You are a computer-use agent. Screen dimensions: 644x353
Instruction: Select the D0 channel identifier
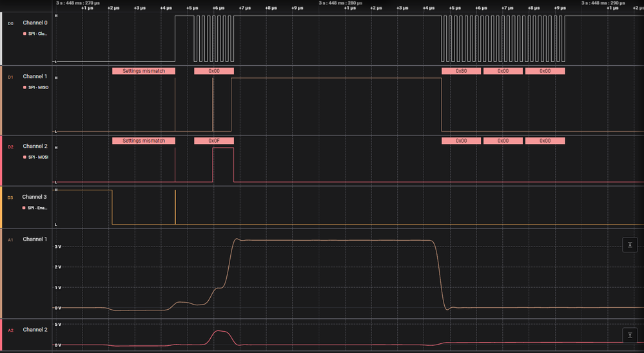(x=11, y=23)
